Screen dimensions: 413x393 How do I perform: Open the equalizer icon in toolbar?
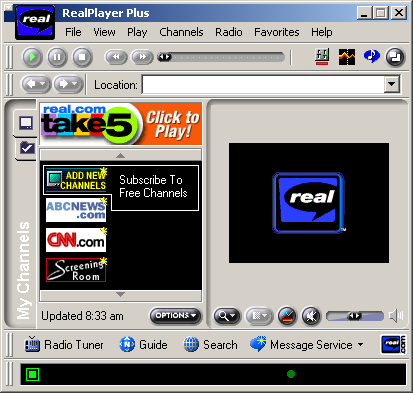[x=322, y=56]
